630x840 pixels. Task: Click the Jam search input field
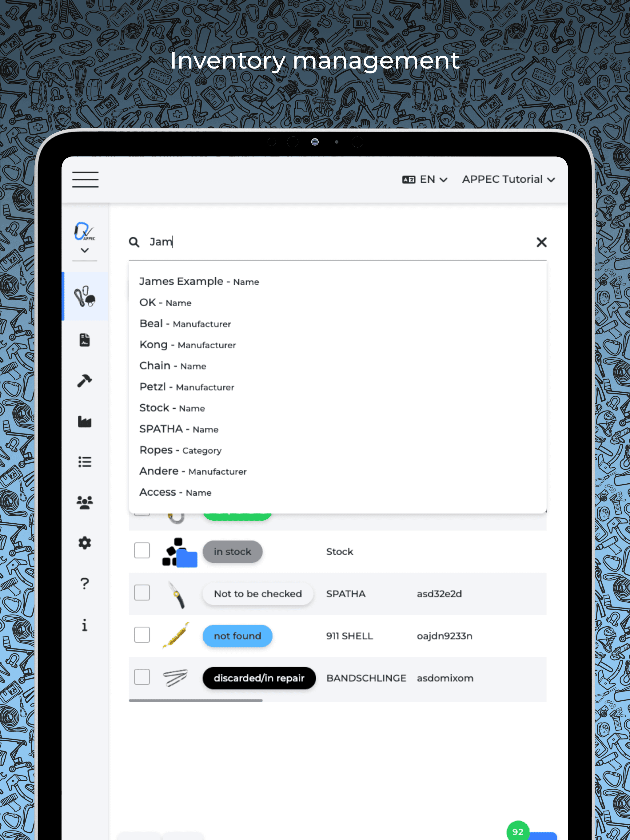(337, 241)
